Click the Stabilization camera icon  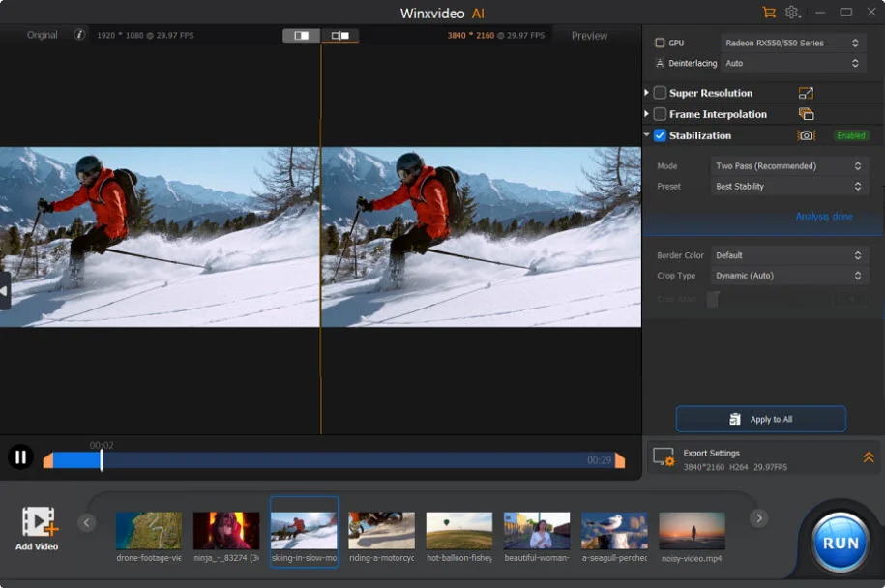click(x=807, y=135)
